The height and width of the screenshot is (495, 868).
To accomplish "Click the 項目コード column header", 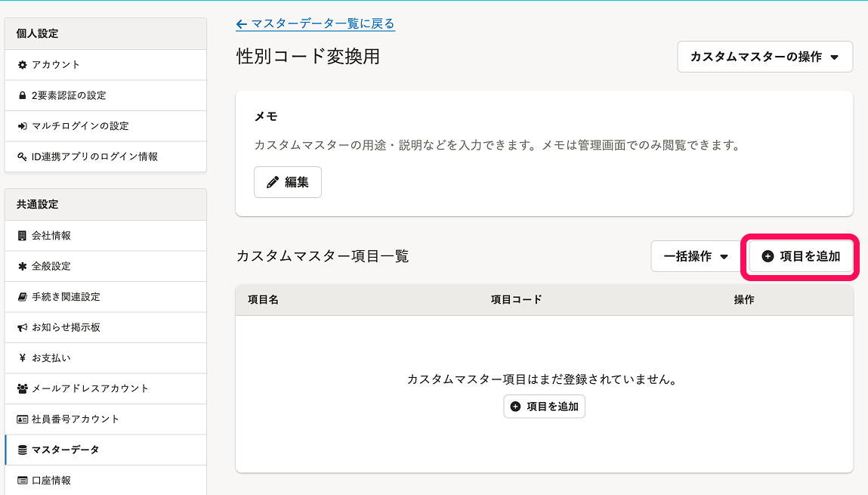I will pyautogui.click(x=516, y=300).
